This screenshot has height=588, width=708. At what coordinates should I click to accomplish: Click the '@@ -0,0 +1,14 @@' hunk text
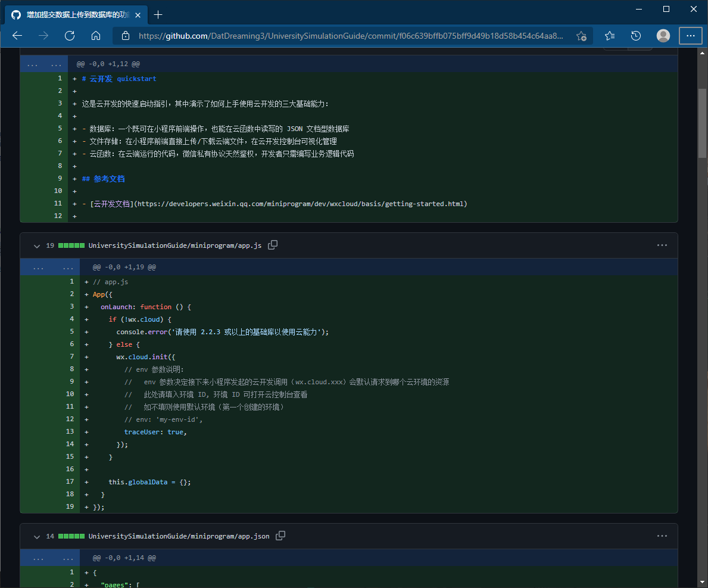point(124,558)
